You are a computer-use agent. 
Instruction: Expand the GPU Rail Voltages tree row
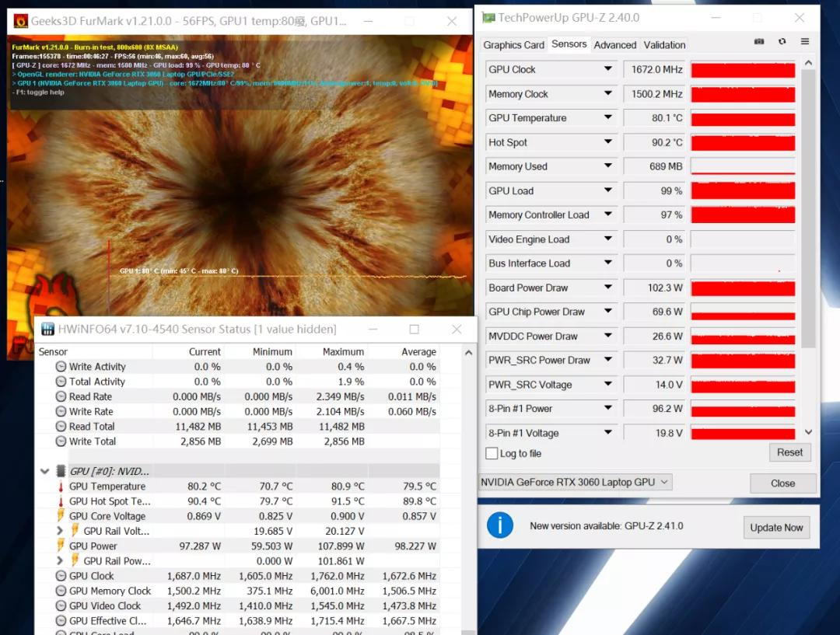point(61,532)
